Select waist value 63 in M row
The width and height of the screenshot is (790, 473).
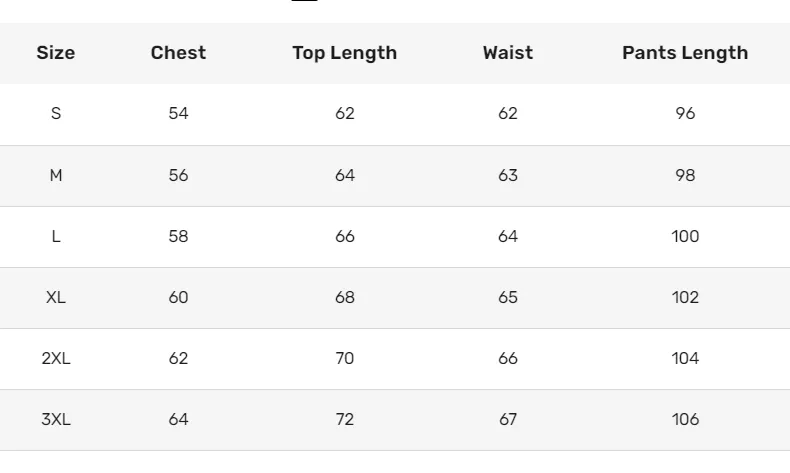508,175
